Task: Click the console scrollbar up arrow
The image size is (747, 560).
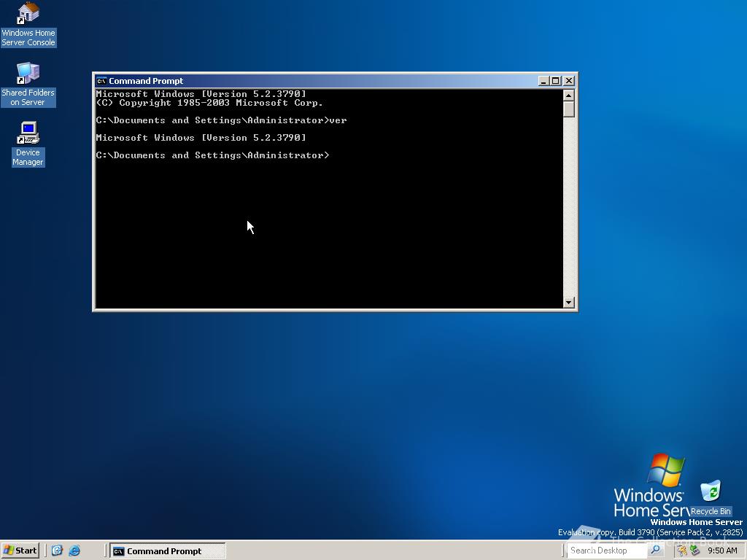Action: [x=568, y=96]
